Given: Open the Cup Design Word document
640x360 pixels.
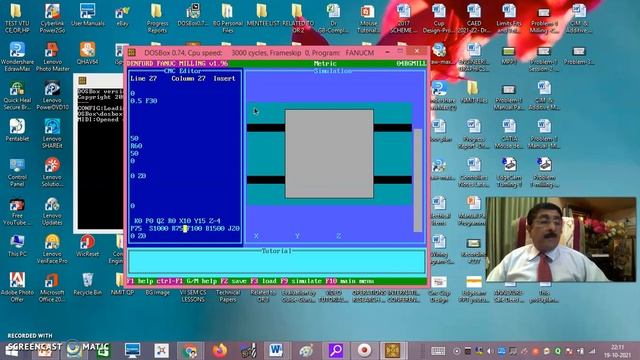Looking at the screenshot, I should point(439,18).
